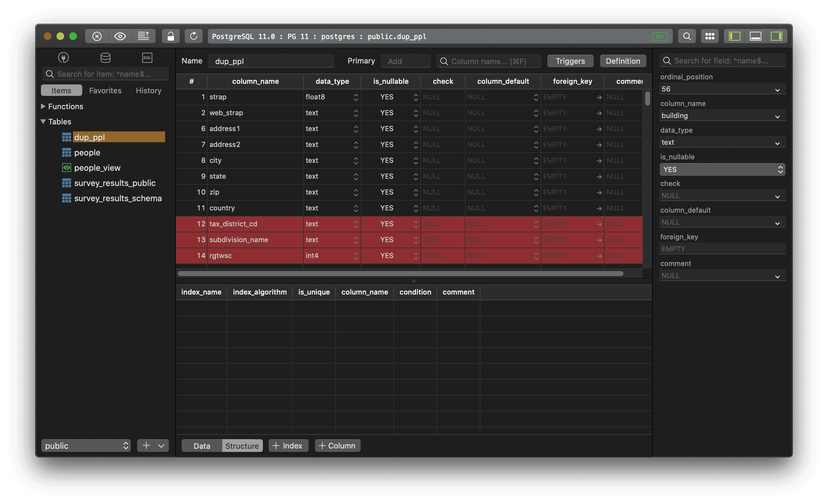The width and height of the screenshot is (828, 504).
Task: Click the refresh icon in toolbar
Action: [194, 36]
